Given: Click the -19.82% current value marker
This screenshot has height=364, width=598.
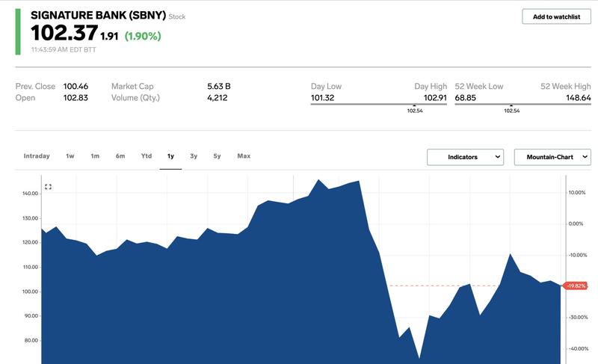Looking at the screenshot, I should pos(575,286).
